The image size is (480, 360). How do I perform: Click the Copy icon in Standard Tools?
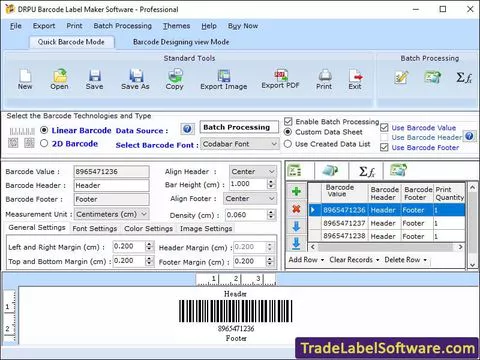tap(175, 75)
